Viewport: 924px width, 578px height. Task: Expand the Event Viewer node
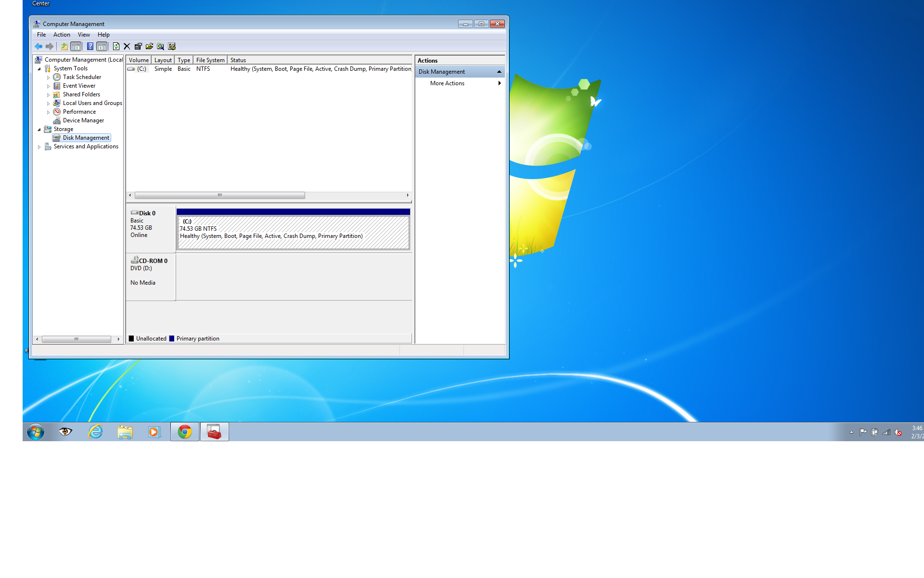[x=48, y=86]
